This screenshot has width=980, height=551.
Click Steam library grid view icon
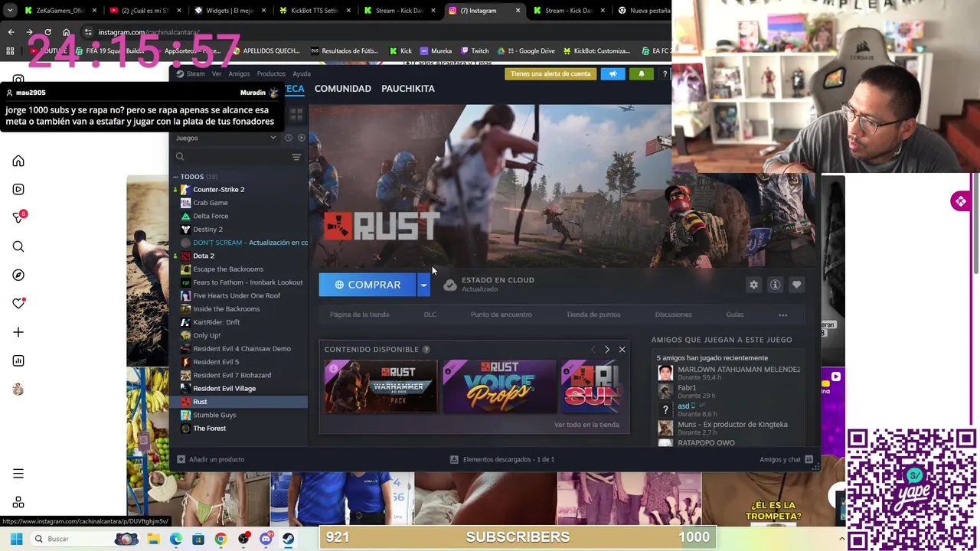296,115
